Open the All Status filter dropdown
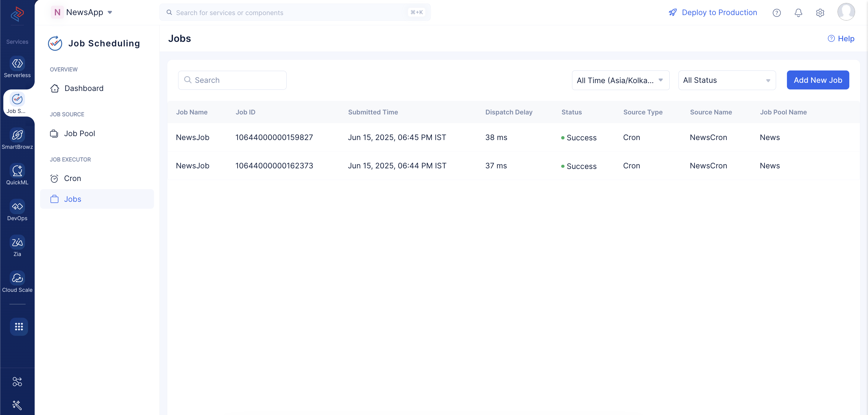Viewport: 868px width, 415px height. click(x=727, y=80)
